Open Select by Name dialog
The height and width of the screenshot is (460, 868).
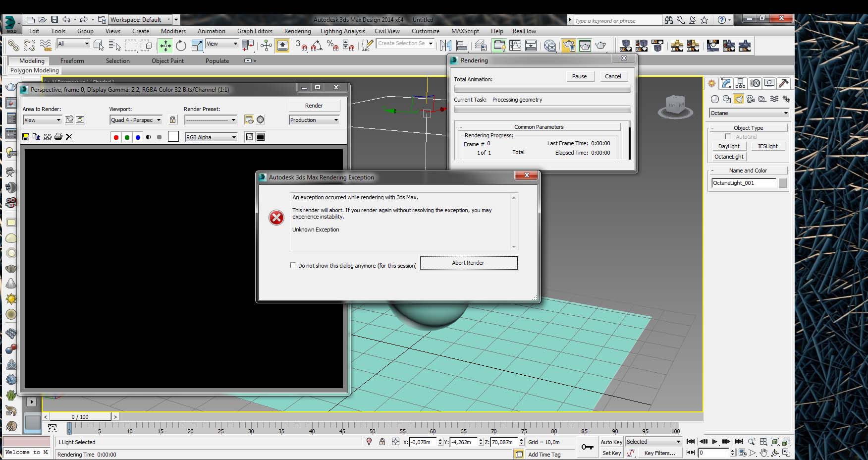pos(114,46)
